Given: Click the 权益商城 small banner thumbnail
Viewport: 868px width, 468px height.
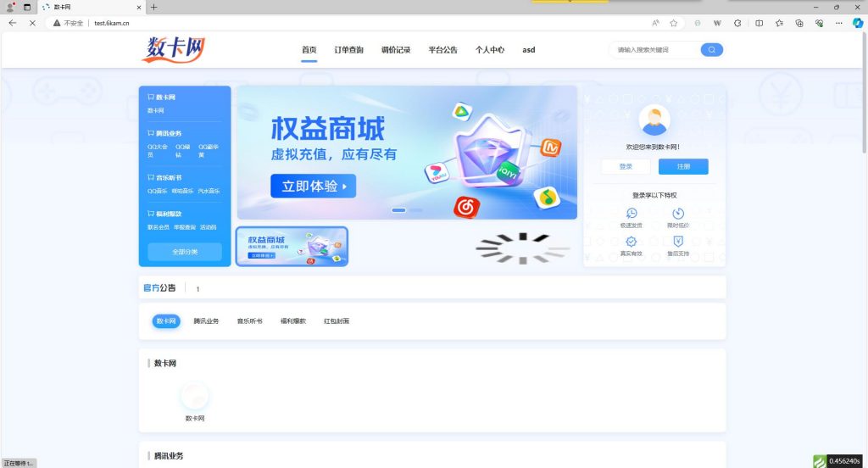Looking at the screenshot, I should point(292,247).
